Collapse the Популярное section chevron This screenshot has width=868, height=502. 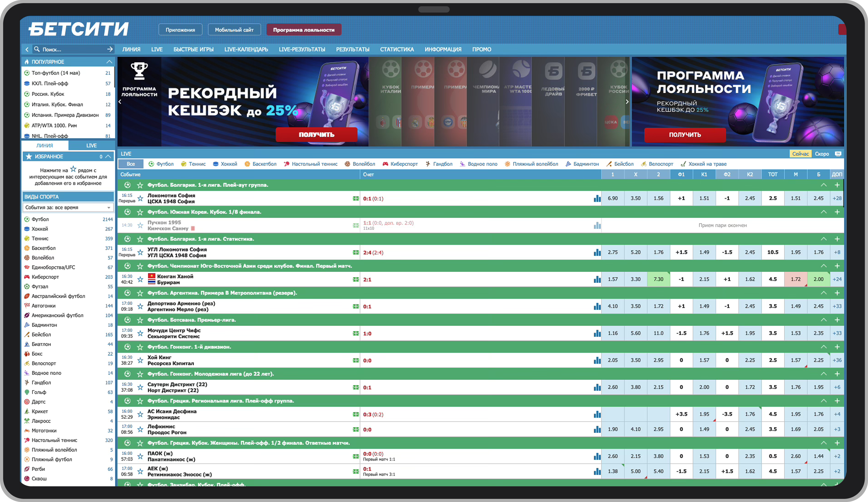click(109, 62)
